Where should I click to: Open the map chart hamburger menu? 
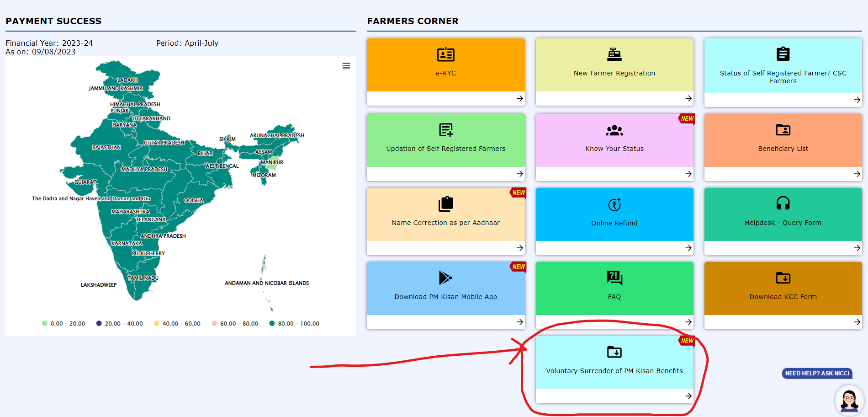pos(346,66)
